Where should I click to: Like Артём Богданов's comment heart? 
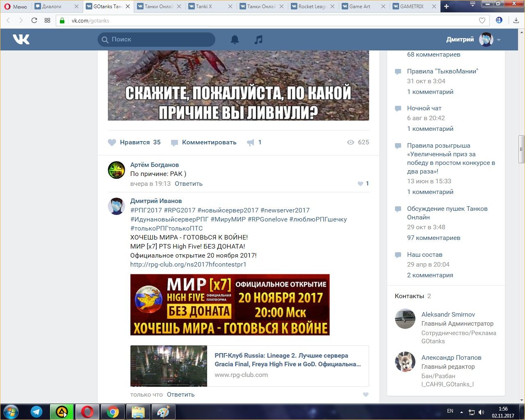tap(360, 184)
